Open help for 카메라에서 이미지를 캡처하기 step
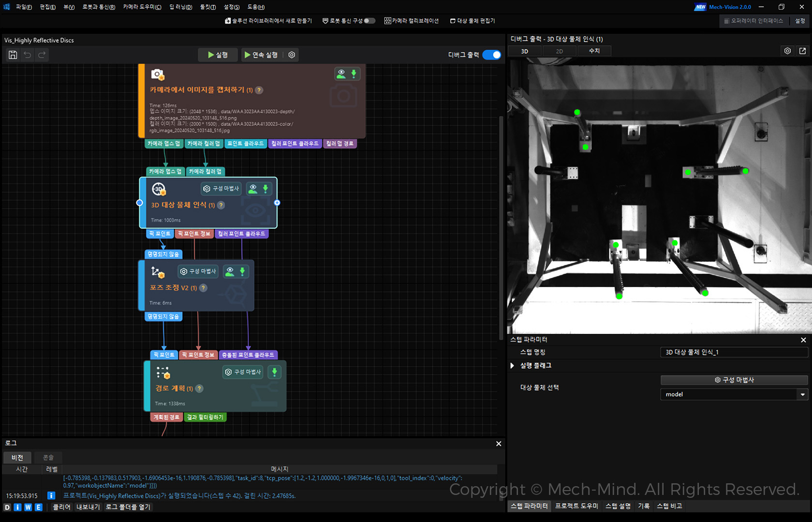812x522 pixels. (x=259, y=90)
